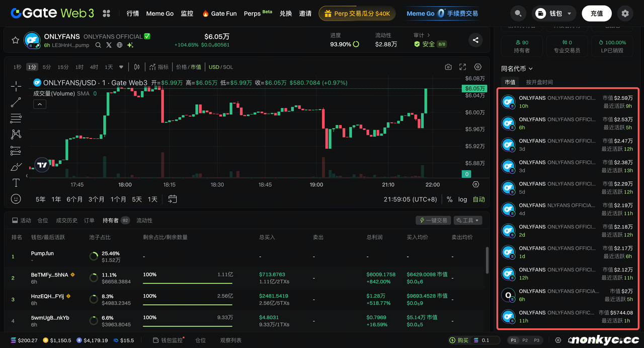Select preset P1
Image resolution: width=644 pixels, height=348 pixels.
pyautogui.click(x=514, y=340)
